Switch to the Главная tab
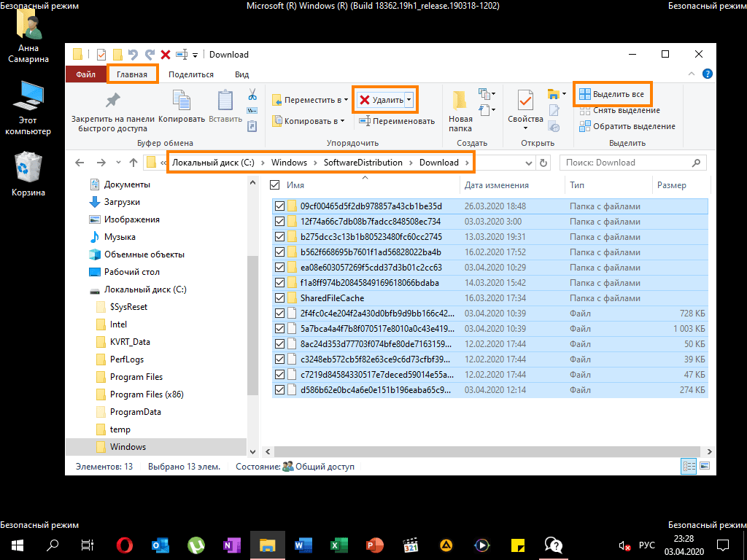Viewport: 747px width, 560px height. (132, 74)
